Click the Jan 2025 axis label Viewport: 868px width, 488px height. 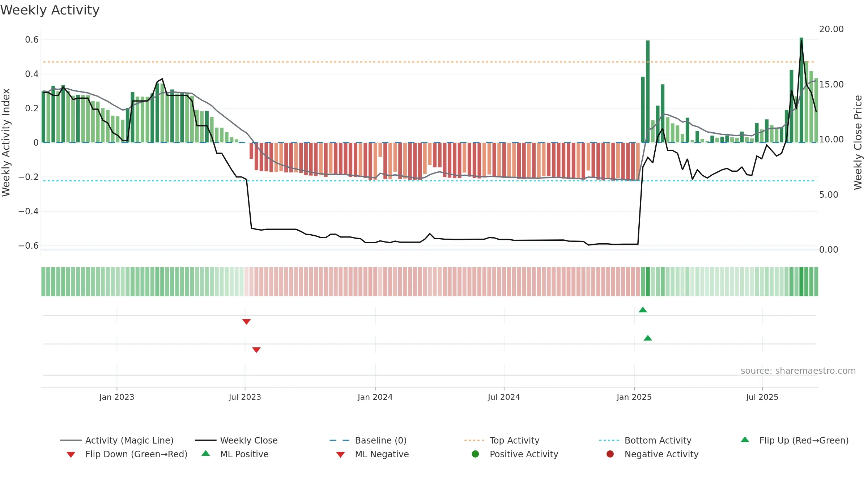click(634, 397)
